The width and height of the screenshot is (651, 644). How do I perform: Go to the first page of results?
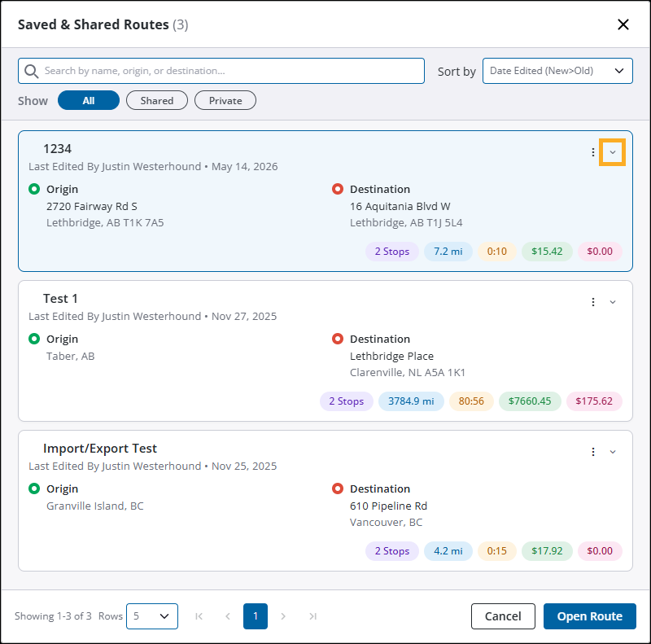pyautogui.click(x=199, y=616)
